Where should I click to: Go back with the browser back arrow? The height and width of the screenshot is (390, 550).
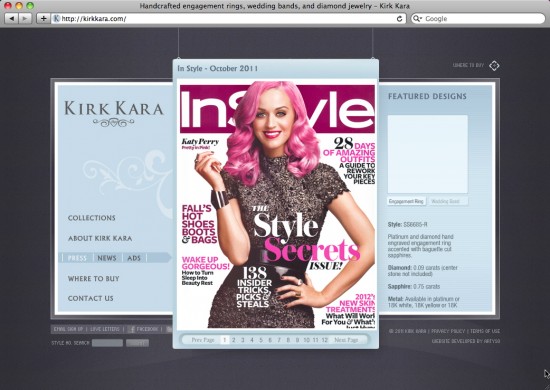pyautogui.click(x=12, y=18)
